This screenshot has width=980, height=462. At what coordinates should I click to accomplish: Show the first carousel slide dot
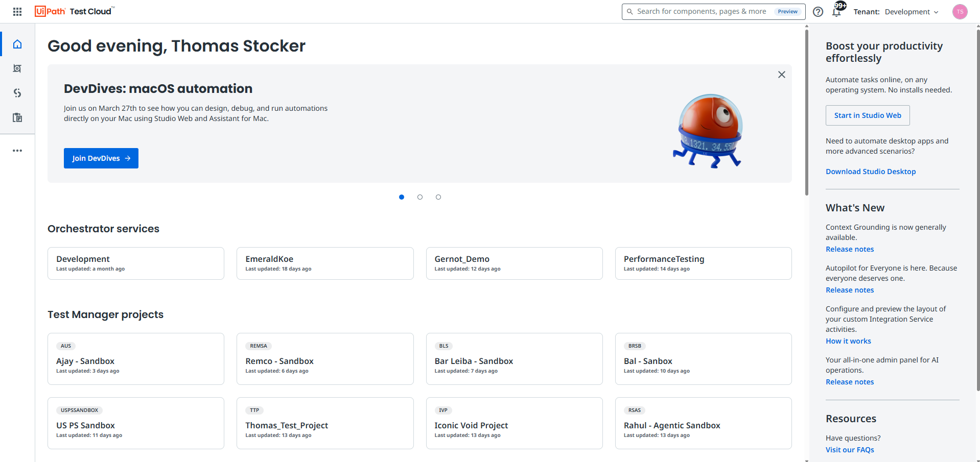tap(402, 197)
